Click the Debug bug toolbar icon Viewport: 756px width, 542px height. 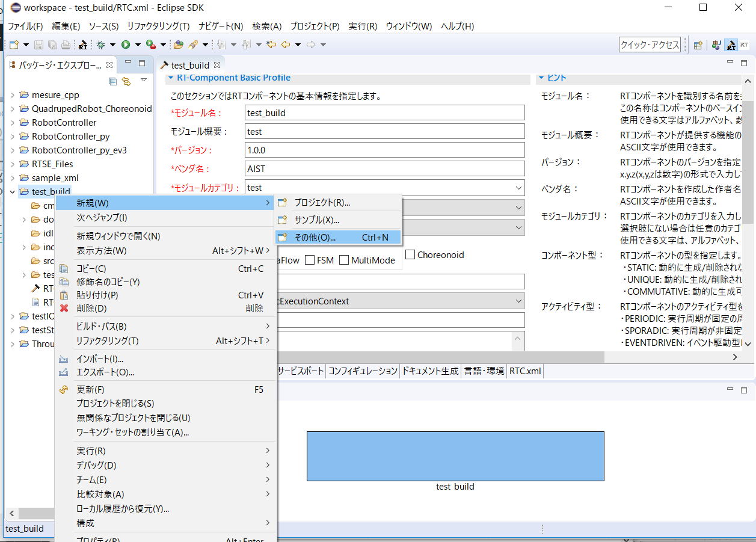pyautogui.click(x=101, y=45)
